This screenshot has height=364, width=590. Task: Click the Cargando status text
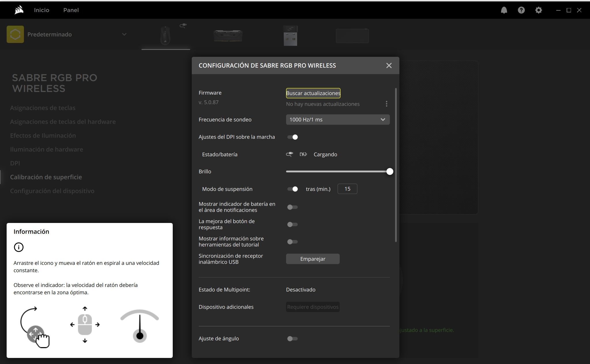(x=325, y=154)
